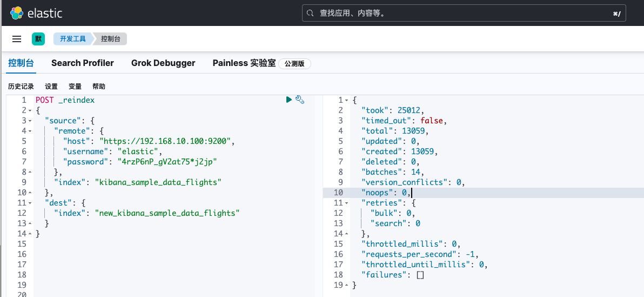Switch to the 控制台 tab

[21, 63]
